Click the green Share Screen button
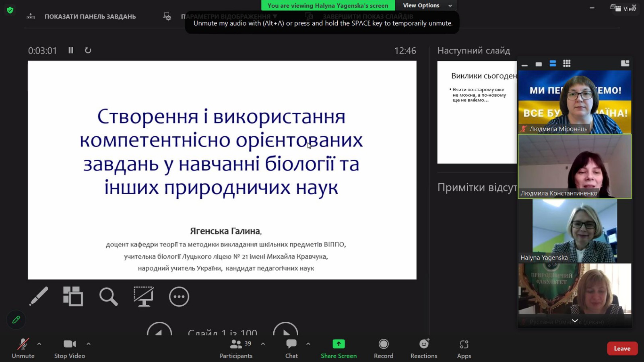The width and height of the screenshot is (644, 362). 339,348
